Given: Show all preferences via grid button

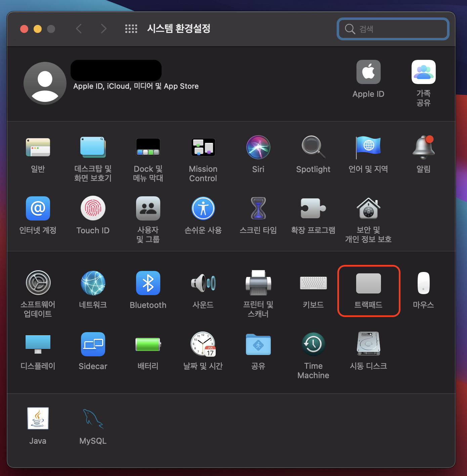Looking at the screenshot, I should (131, 29).
